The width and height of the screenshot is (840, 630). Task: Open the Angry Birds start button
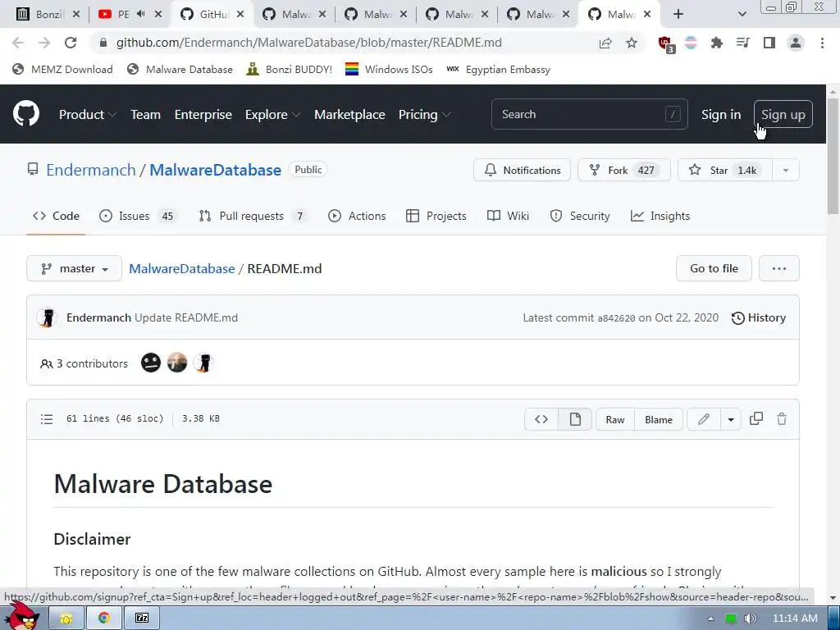pyautogui.click(x=21, y=615)
